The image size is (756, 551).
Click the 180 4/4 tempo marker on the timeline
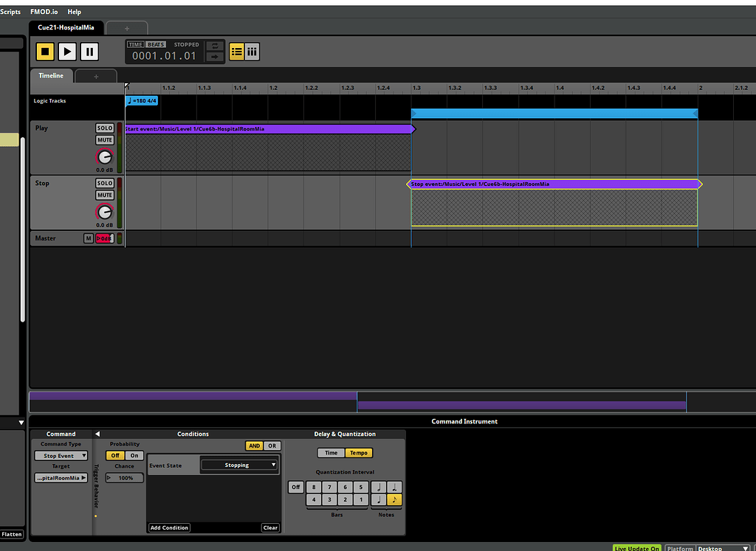tap(141, 100)
